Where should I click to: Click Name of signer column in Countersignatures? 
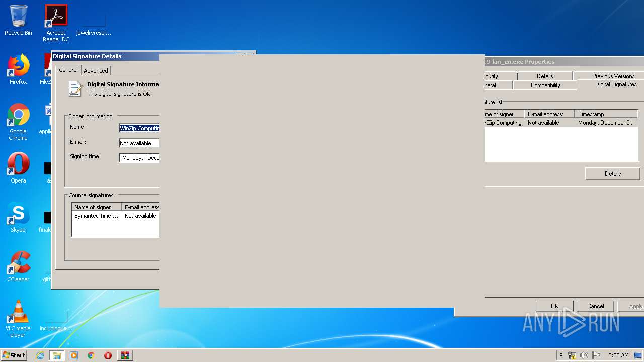(x=97, y=207)
